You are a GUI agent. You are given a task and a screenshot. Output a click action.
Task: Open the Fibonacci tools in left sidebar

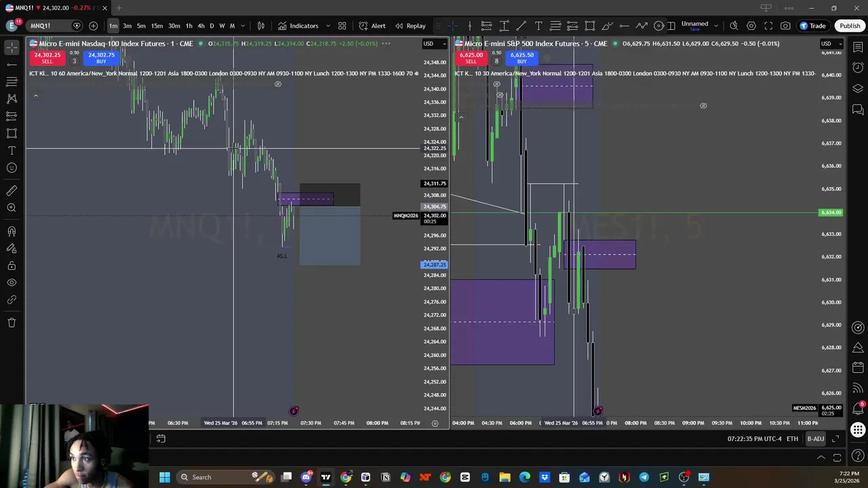pyautogui.click(x=12, y=81)
